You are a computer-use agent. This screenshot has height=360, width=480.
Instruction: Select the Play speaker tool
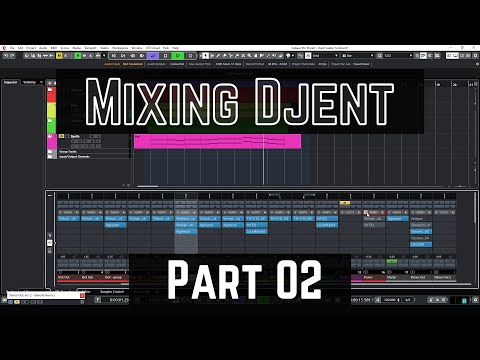click(x=275, y=56)
